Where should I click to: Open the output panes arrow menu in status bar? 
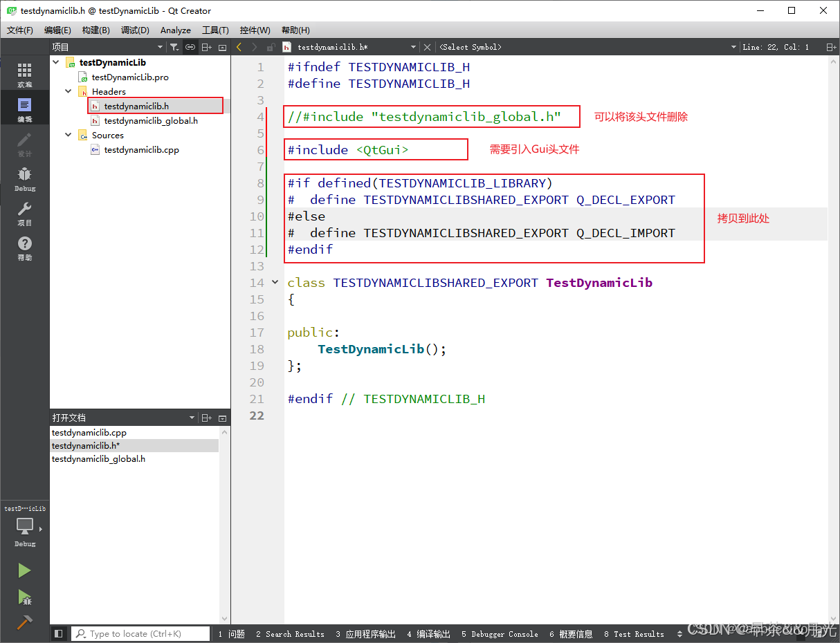tap(679, 633)
